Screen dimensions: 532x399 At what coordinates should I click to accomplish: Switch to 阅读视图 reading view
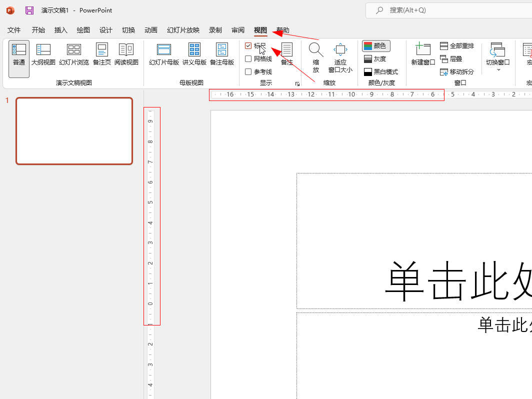point(126,54)
